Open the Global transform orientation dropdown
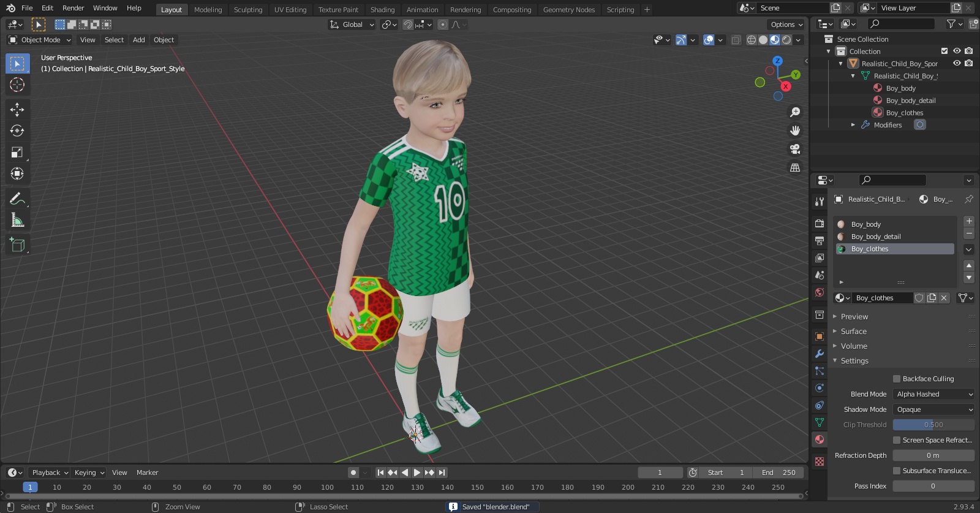This screenshot has width=980, height=513. (x=352, y=25)
